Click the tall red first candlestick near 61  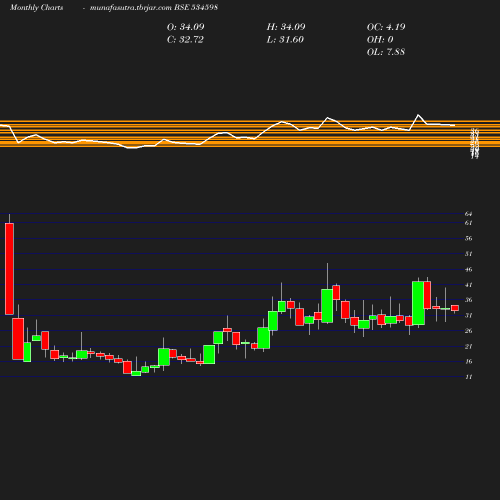pyautogui.click(x=9, y=269)
